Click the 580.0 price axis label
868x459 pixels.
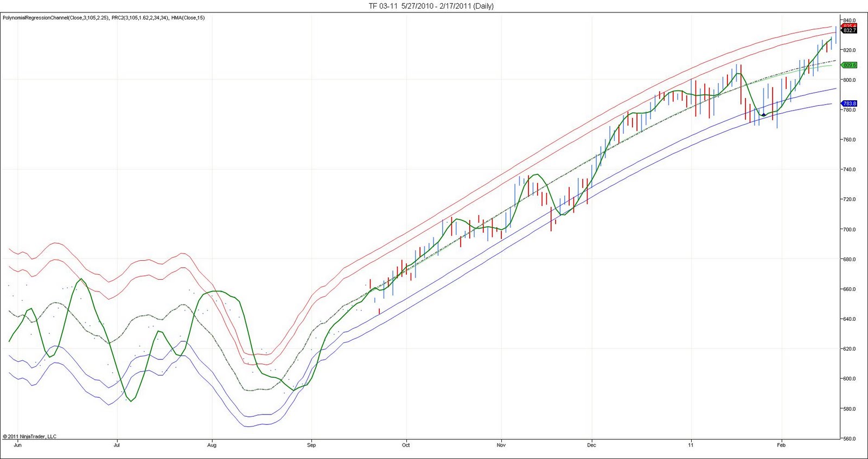[x=850, y=409]
